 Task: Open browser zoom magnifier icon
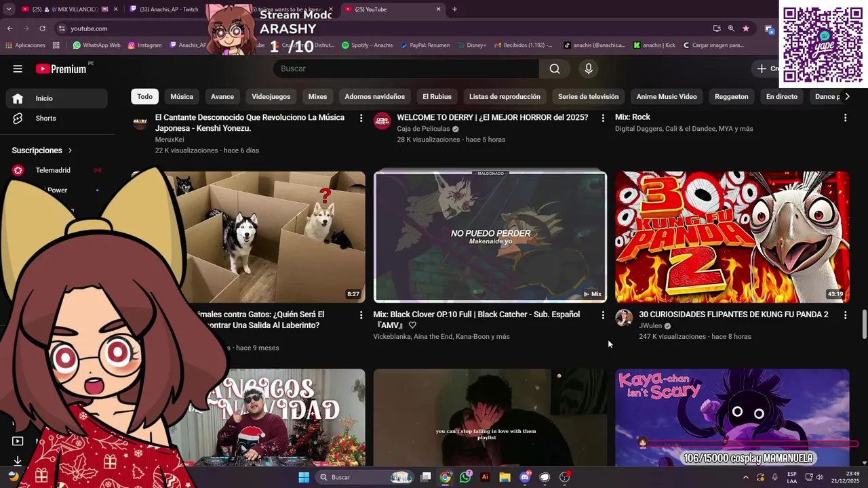(x=731, y=28)
